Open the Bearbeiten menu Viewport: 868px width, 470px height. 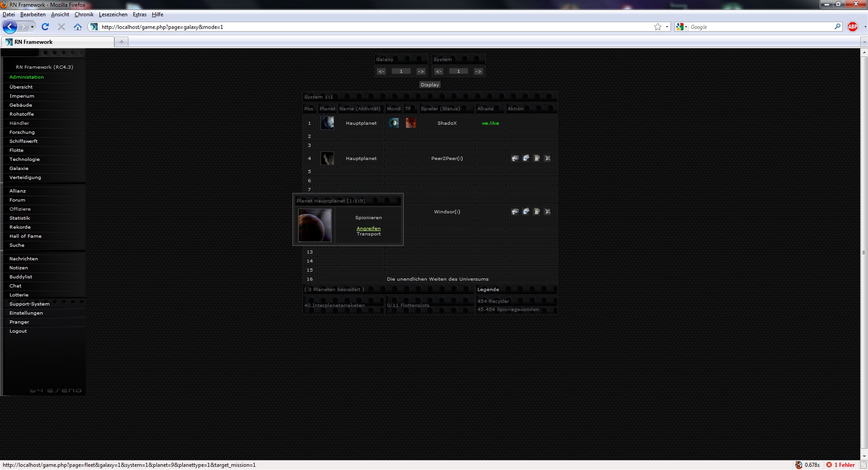click(33, 14)
